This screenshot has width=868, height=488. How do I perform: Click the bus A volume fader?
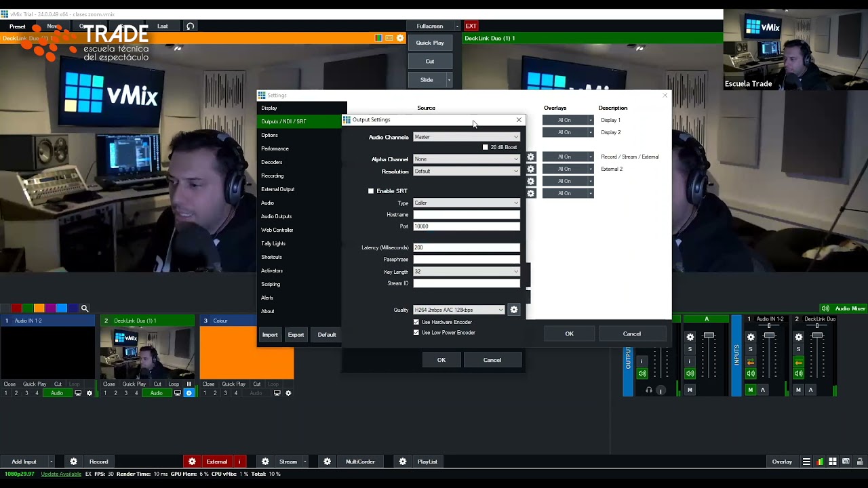[709, 335]
